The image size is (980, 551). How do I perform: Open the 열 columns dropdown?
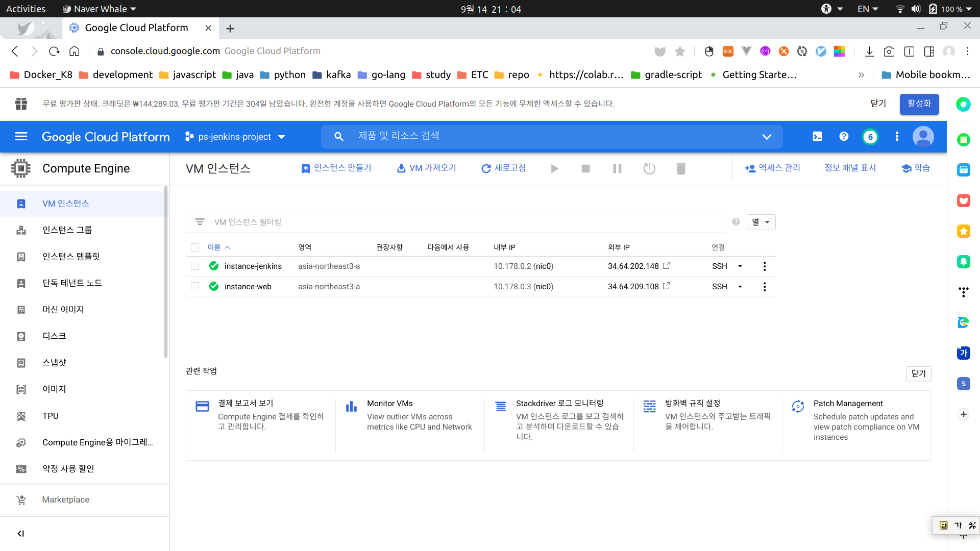coord(761,222)
